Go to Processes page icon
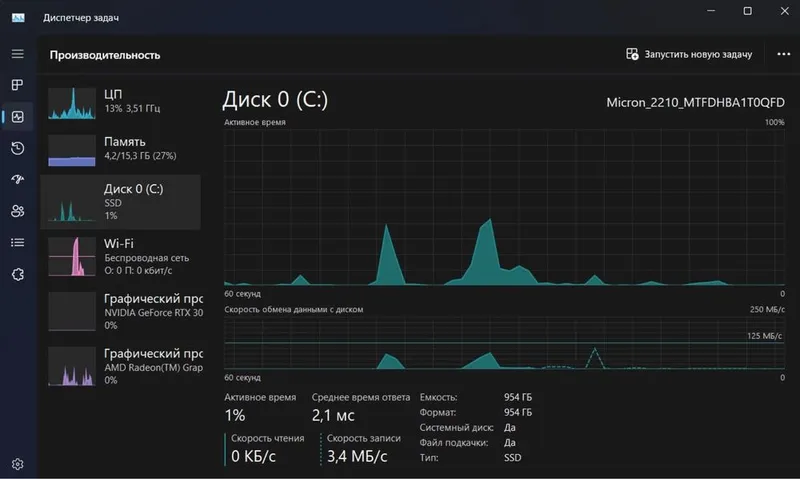Viewport: 800px width, 479px height. [17, 85]
